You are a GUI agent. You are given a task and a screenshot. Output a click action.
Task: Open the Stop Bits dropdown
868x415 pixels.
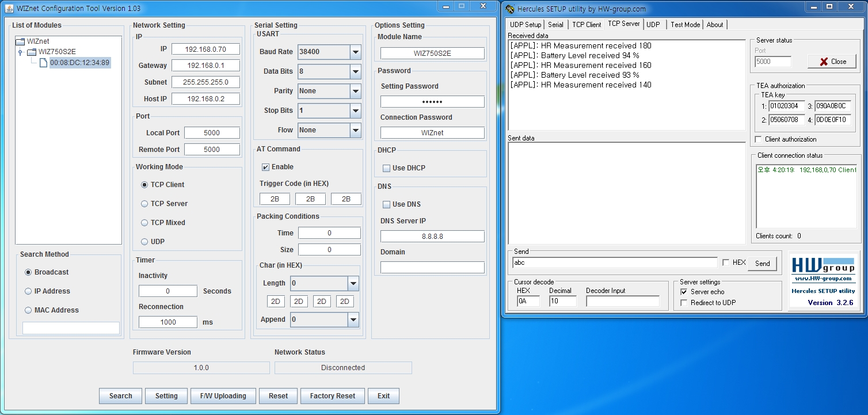[x=355, y=111]
